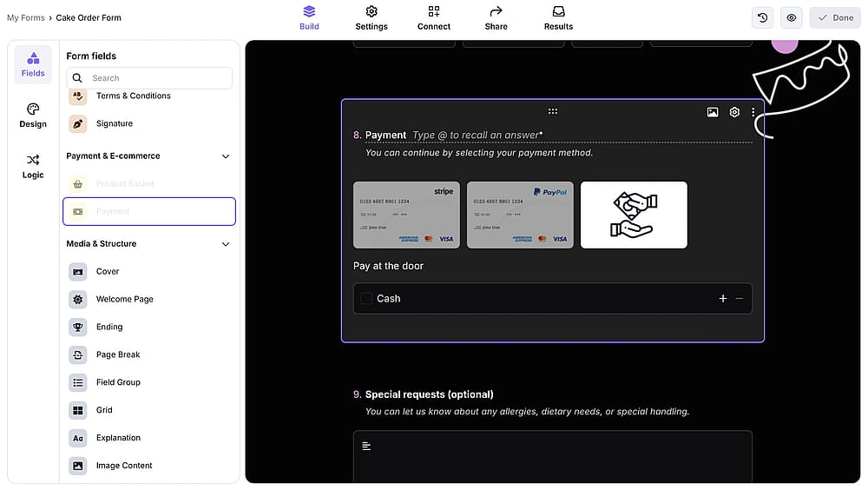Open Payment question more options menu
Image resolution: width=868 pixels, height=490 pixels.
pyautogui.click(x=753, y=113)
